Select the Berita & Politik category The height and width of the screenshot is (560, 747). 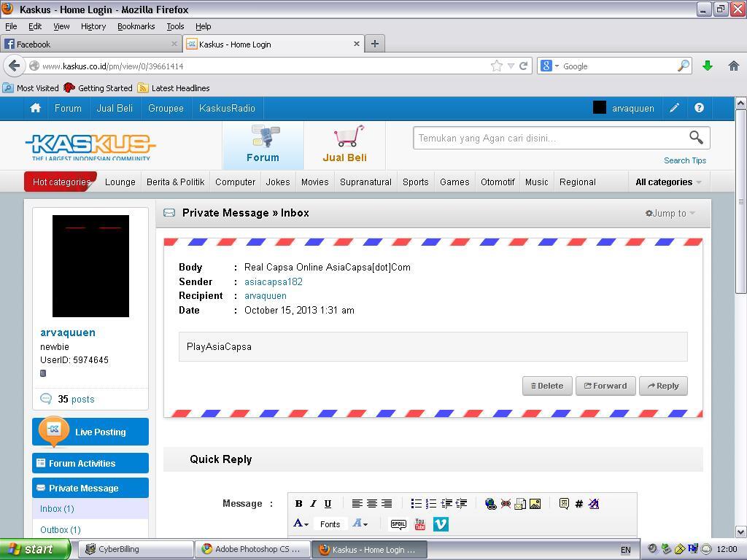(x=175, y=182)
